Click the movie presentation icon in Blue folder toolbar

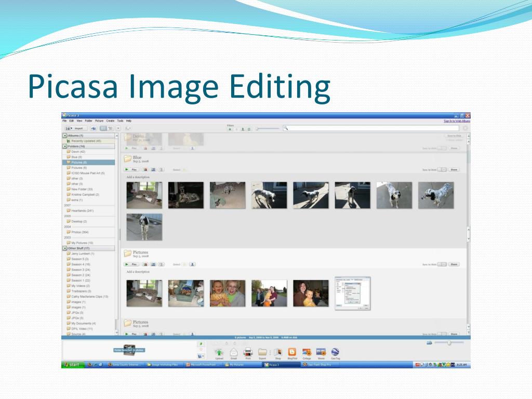coord(153,170)
